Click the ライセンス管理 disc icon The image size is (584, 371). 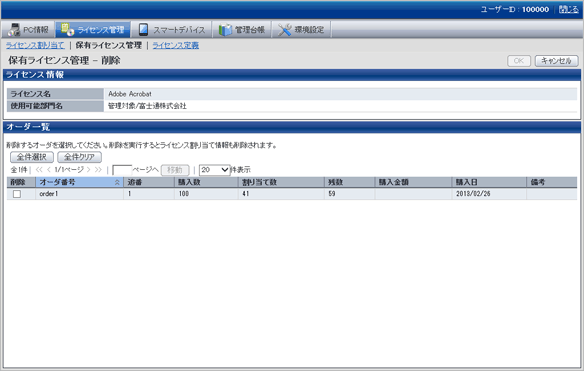point(67,29)
